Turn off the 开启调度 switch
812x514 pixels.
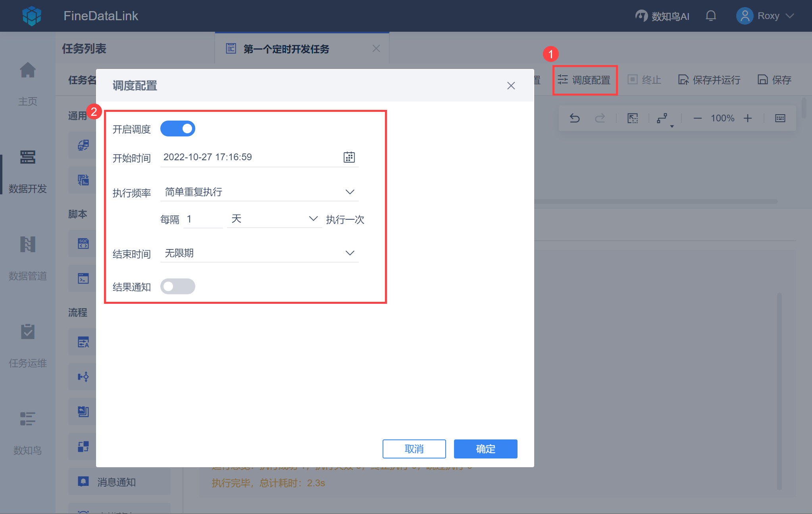click(x=177, y=129)
